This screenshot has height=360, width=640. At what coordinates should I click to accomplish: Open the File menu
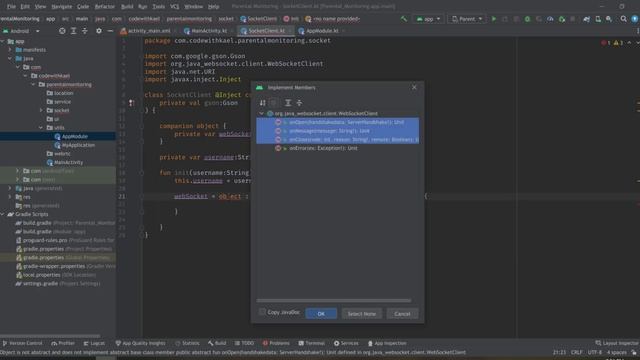point(11,7)
